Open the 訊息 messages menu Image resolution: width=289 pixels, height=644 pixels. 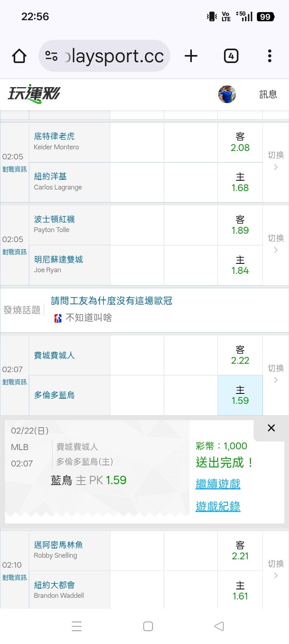(x=268, y=94)
